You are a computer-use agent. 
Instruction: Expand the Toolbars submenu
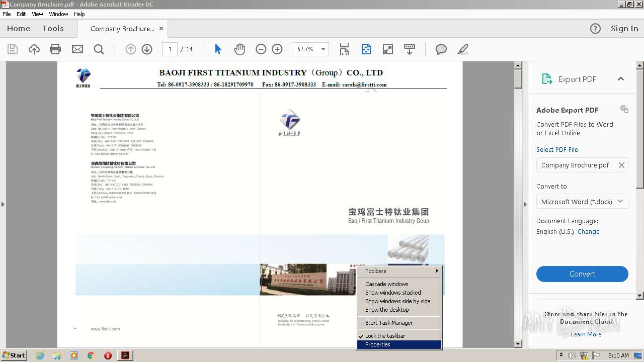coord(399,271)
